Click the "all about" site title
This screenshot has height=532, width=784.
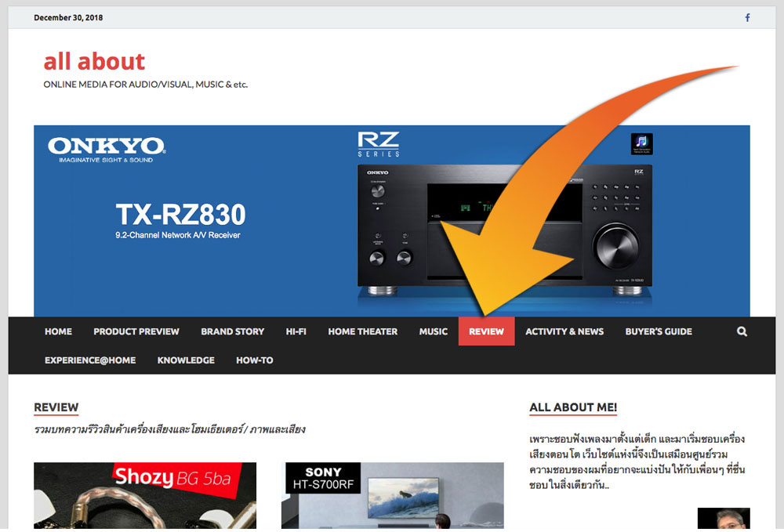tap(94, 61)
